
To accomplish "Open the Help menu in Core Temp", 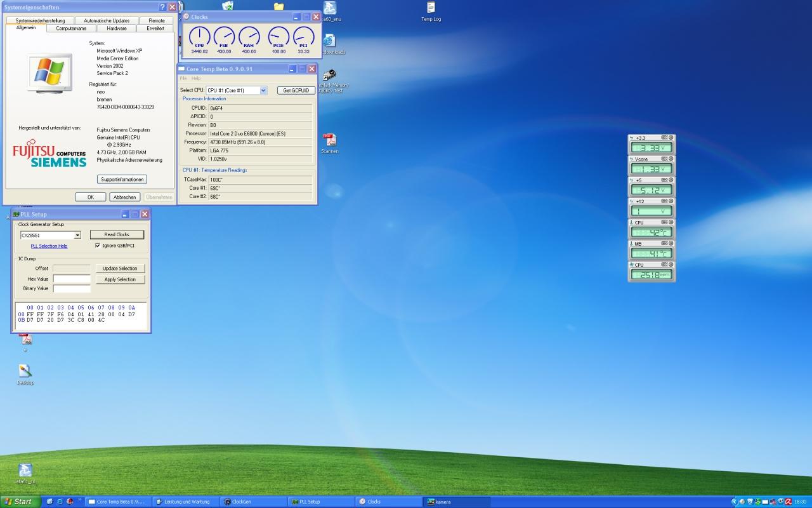I will point(196,79).
